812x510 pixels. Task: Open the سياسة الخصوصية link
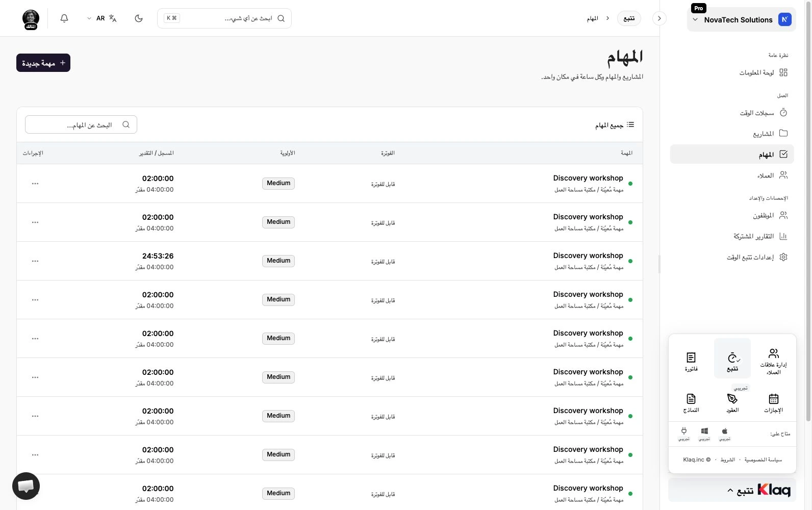click(x=763, y=460)
